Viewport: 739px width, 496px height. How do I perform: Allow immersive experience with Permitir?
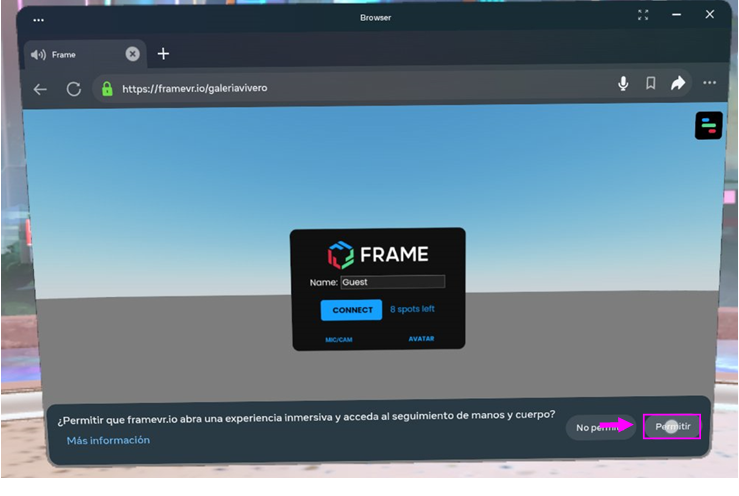pyautogui.click(x=673, y=427)
